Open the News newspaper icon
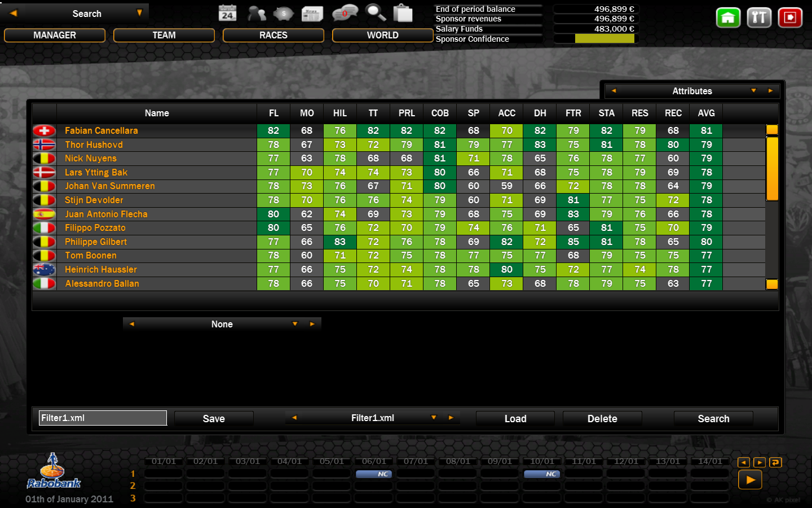Screen dimensions: 812x508 (312, 13)
